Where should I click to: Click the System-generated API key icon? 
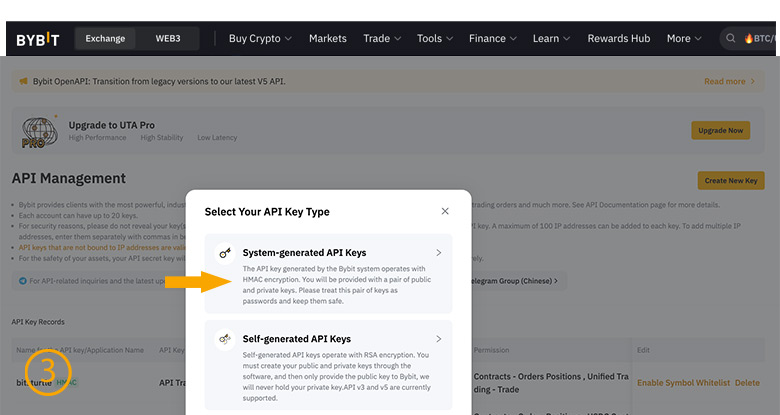pyautogui.click(x=225, y=253)
